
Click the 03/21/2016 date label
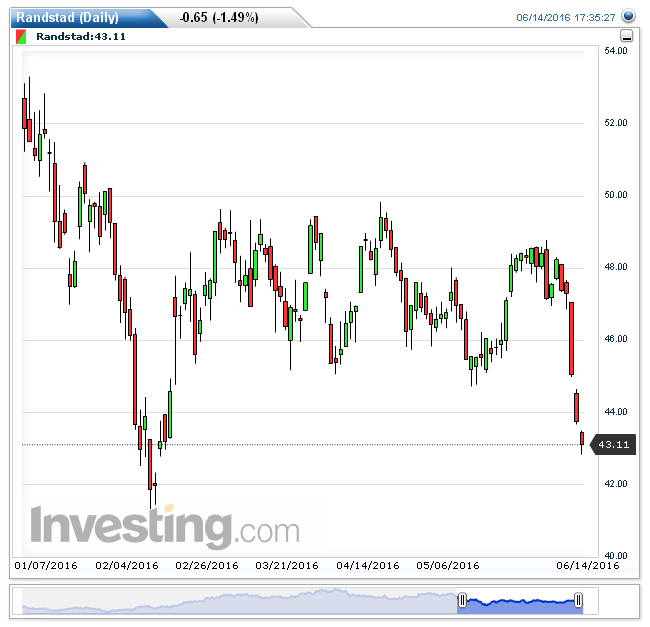pos(287,566)
